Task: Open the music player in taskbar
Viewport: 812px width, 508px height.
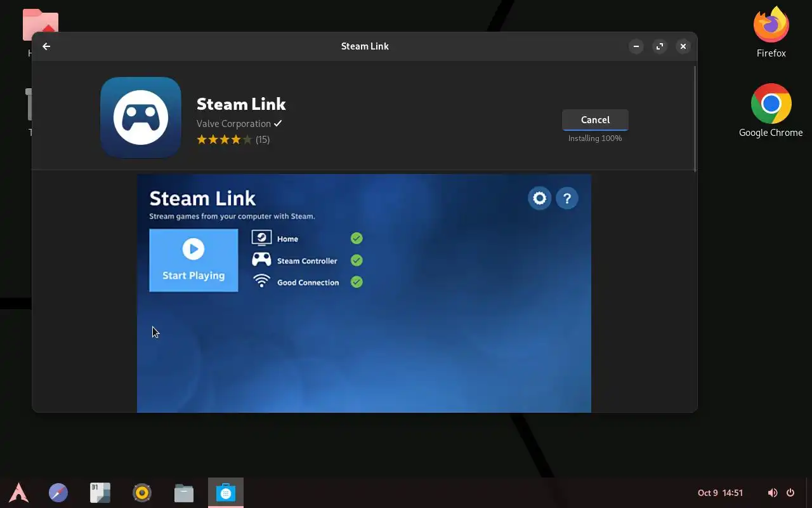Action: (142, 493)
